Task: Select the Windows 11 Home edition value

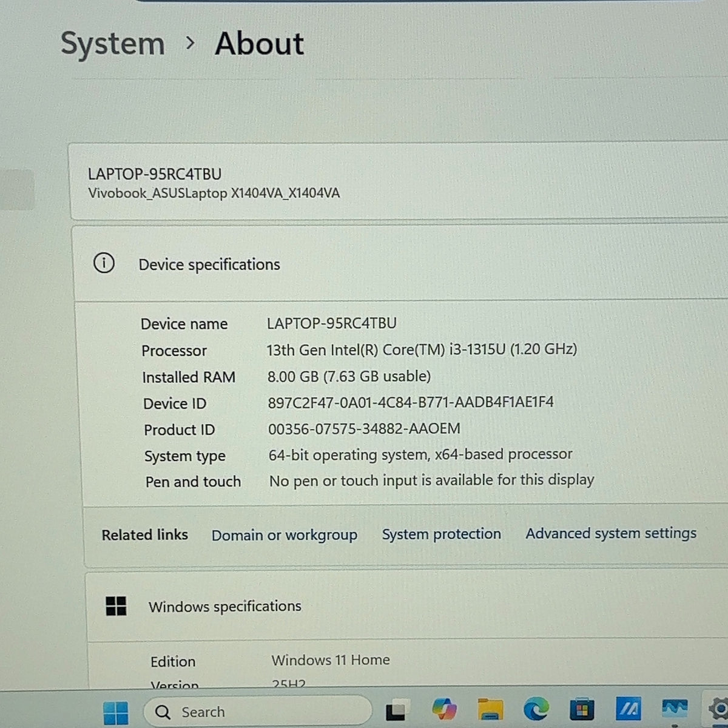Action: point(331,660)
